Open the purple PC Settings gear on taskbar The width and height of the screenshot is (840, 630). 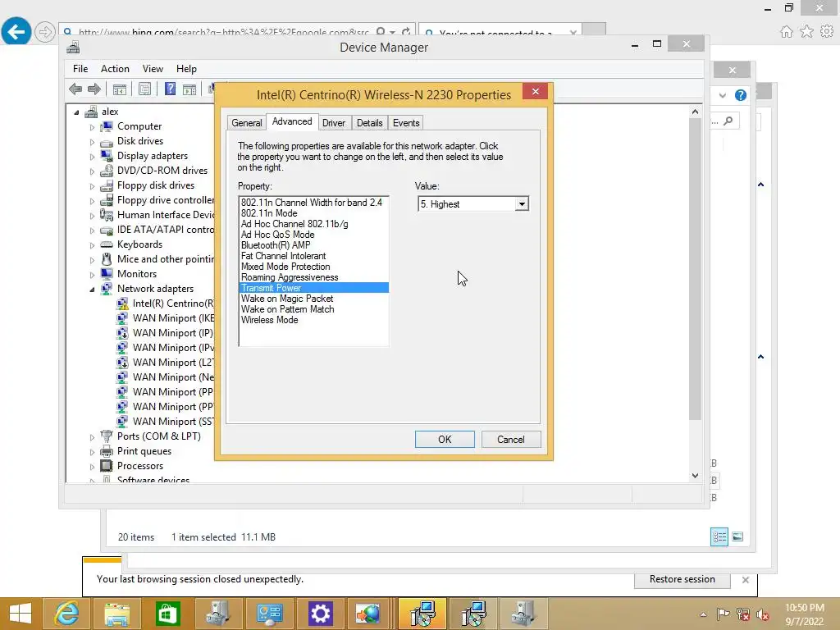(320, 614)
